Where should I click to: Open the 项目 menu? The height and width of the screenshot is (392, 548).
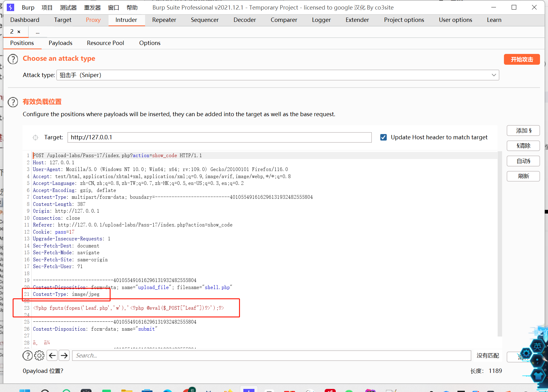click(47, 7)
